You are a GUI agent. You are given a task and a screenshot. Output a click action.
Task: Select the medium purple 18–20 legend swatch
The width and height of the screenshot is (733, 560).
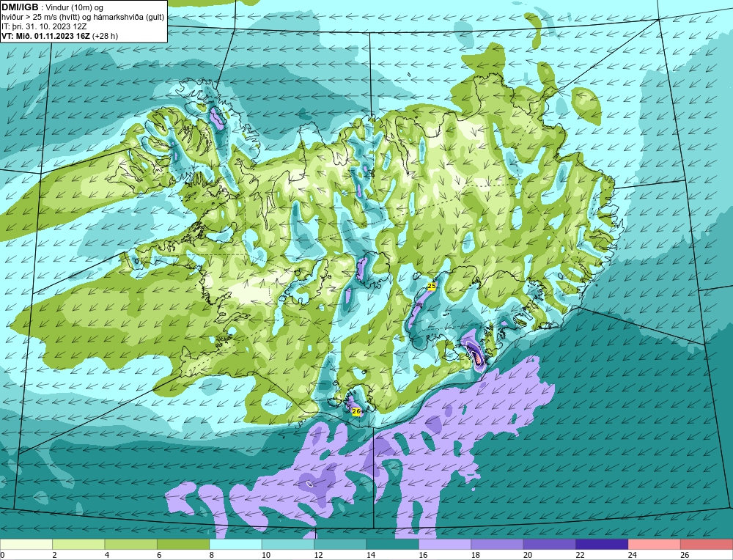coord(498,544)
